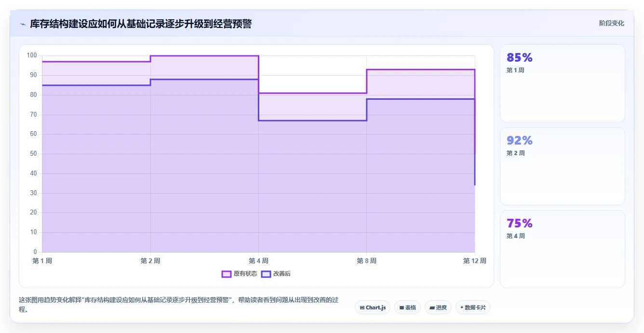This screenshot has height=333, width=644.
Task: Click the 85% value text
Action: (520, 58)
